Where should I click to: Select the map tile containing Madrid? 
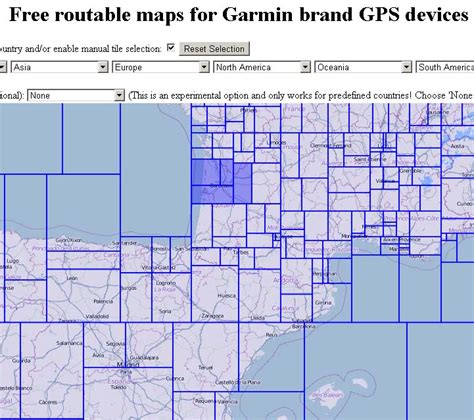149,345
